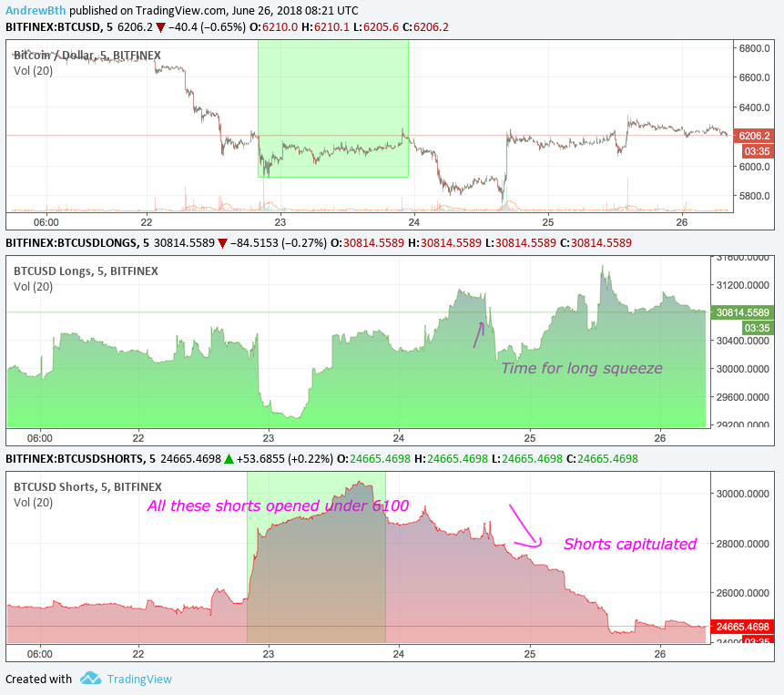Click the '+53.6855 (+0.22%)' change value
This screenshot has width=784, height=695.
pyautogui.click(x=284, y=459)
